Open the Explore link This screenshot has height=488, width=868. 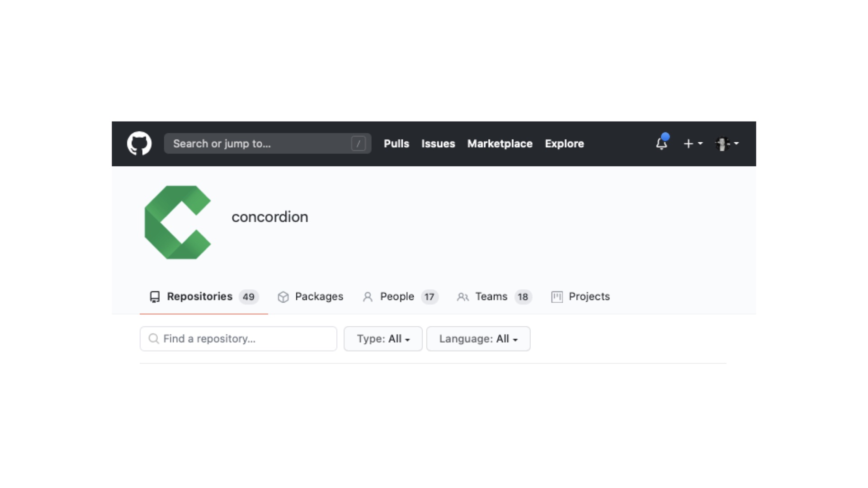[x=564, y=144]
